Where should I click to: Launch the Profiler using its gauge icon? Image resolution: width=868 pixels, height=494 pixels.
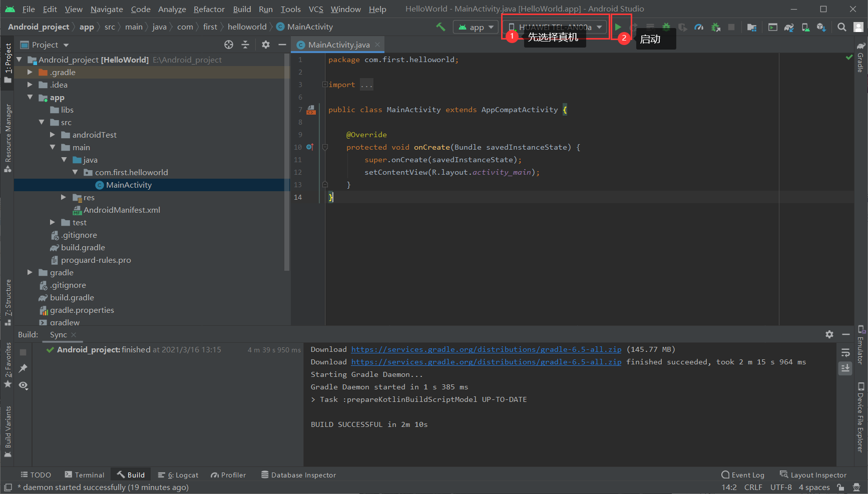pos(699,27)
